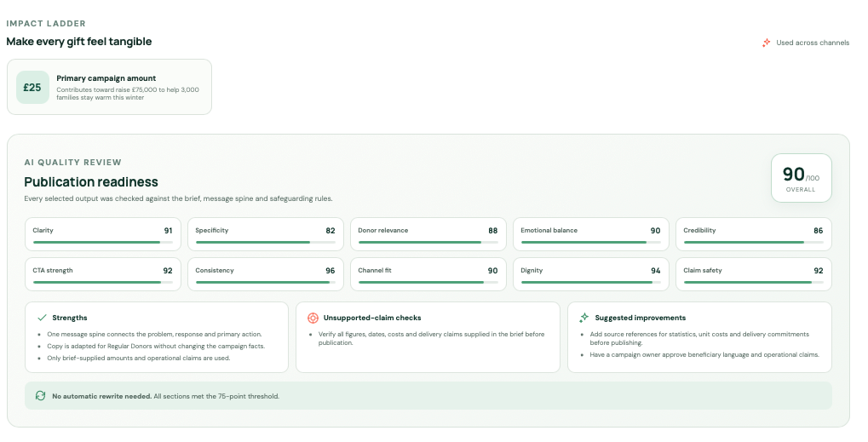Click the sparkle icon beside Suggested improvements
The width and height of the screenshot is (868, 442).
point(584,318)
